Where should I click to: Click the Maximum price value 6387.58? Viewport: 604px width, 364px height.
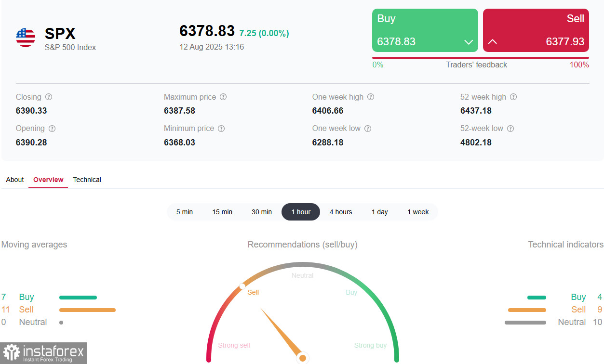[x=179, y=111]
